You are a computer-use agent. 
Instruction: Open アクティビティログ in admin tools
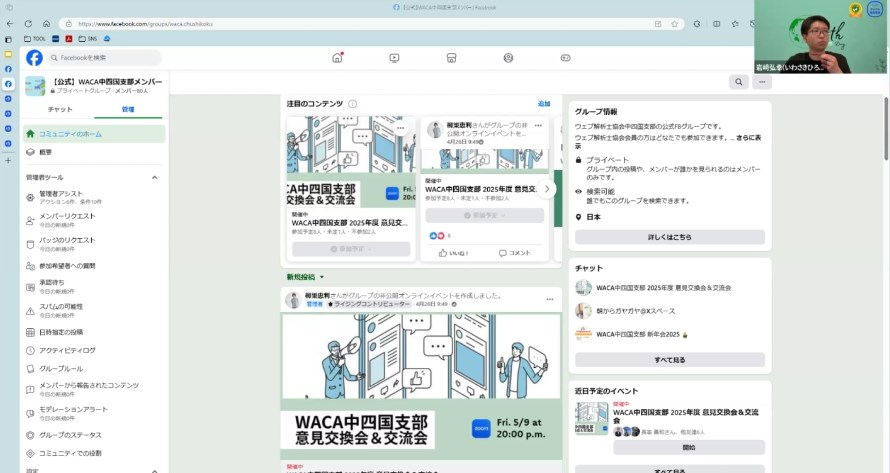(x=67, y=350)
